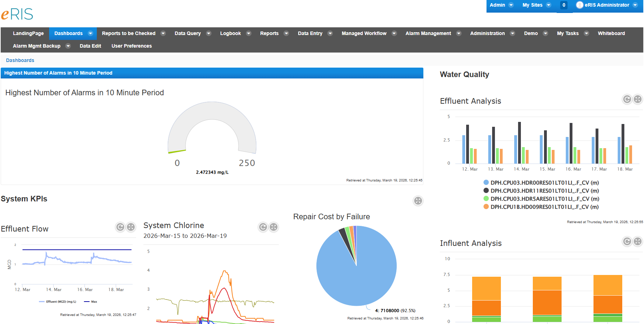
Task: Click the eRIS Administrator profile avatar
Action: (x=579, y=5)
